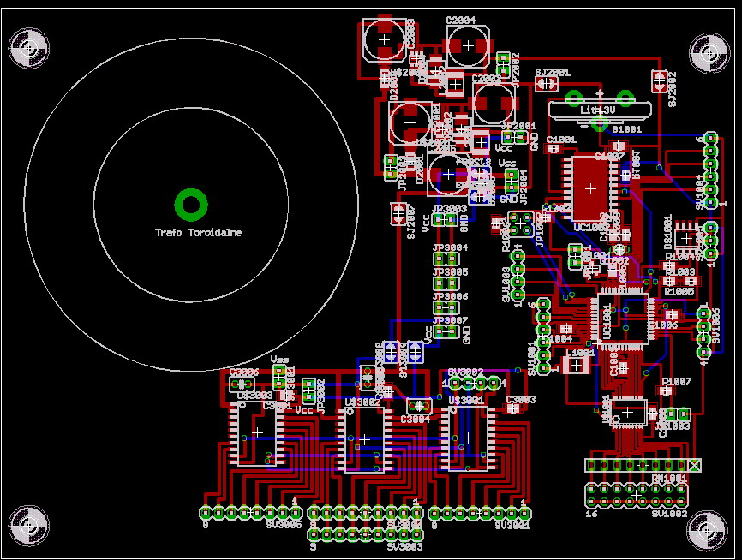Click the 'Trafo Toroidalne' label
Image resolution: width=742 pixels, height=560 pixels.
pos(198,232)
